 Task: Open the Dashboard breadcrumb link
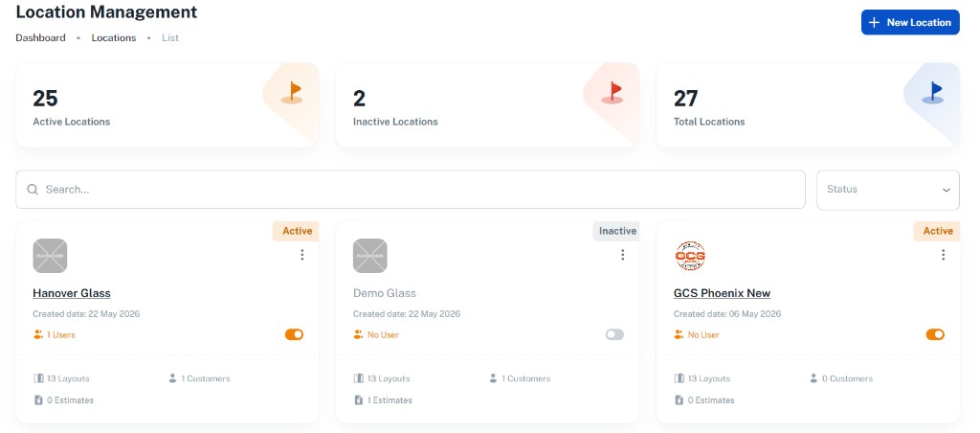(40, 37)
